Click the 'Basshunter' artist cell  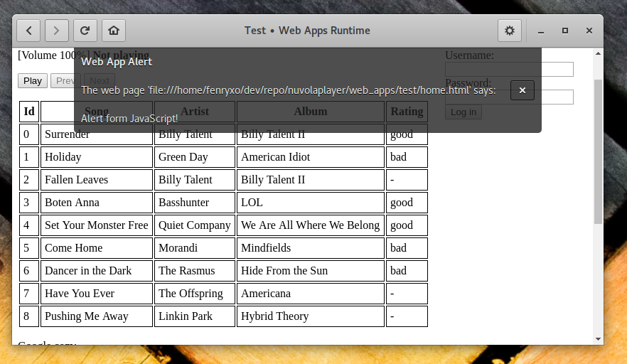coord(195,203)
